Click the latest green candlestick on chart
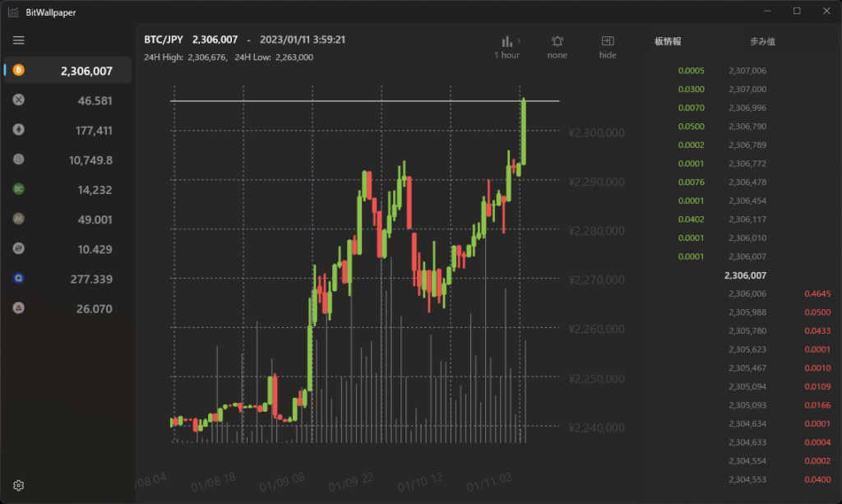842x504 pixels. click(523, 132)
